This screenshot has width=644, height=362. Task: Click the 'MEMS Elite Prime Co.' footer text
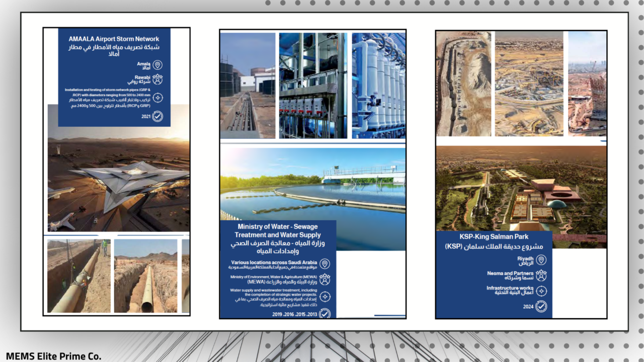coord(54,356)
